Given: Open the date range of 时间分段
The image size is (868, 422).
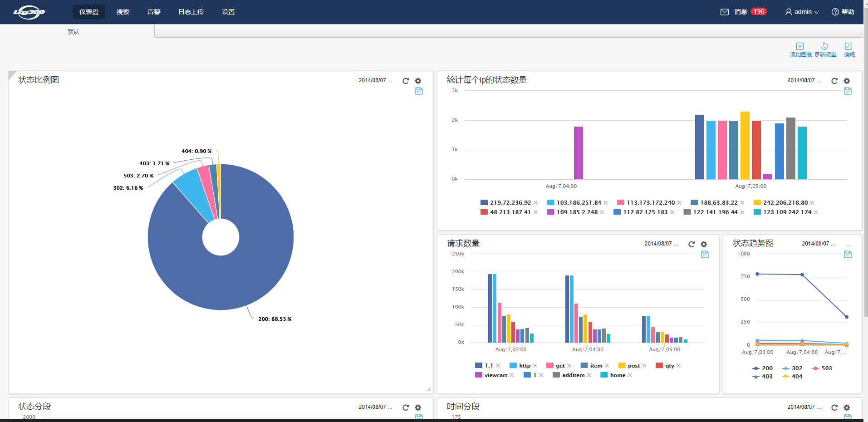Looking at the screenshot, I should tap(804, 407).
